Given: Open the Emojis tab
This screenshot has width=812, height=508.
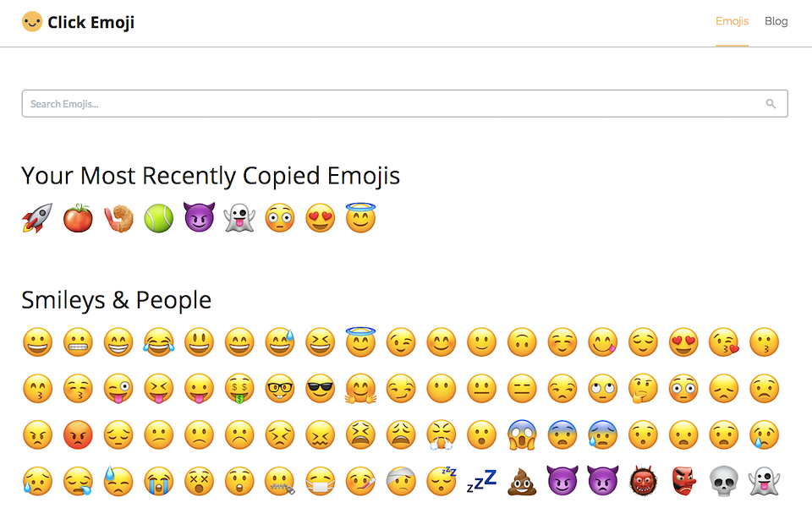Looking at the screenshot, I should click(x=732, y=21).
